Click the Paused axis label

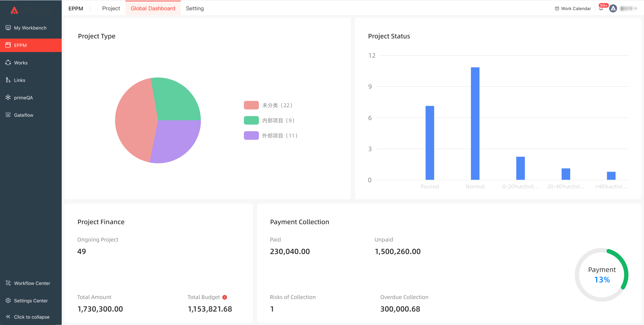(430, 186)
